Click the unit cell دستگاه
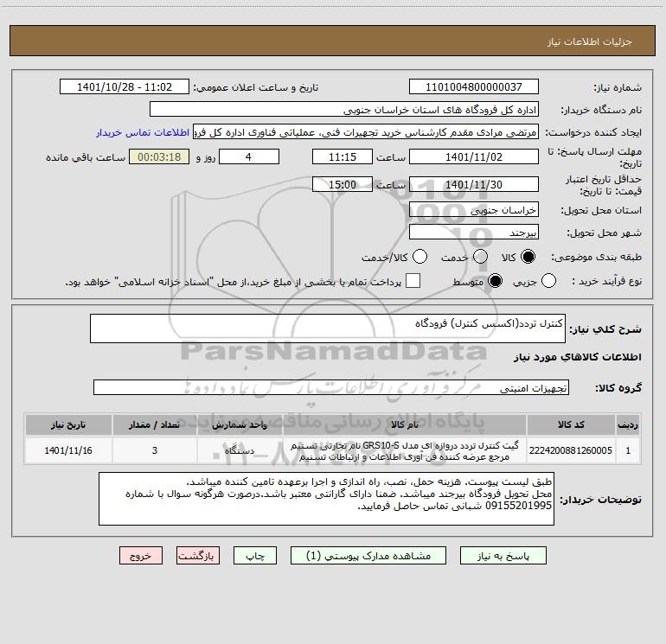 pyautogui.click(x=240, y=450)
